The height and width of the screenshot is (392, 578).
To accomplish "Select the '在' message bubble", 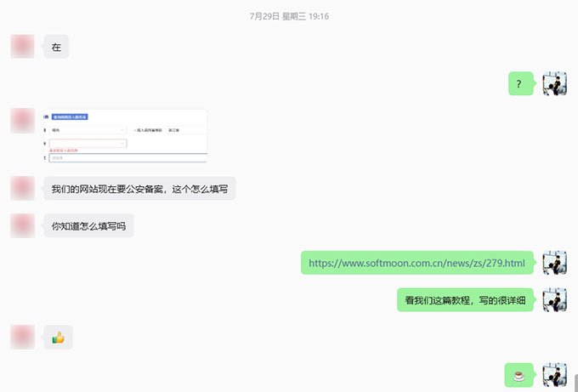I will click(x=56, y=47).
